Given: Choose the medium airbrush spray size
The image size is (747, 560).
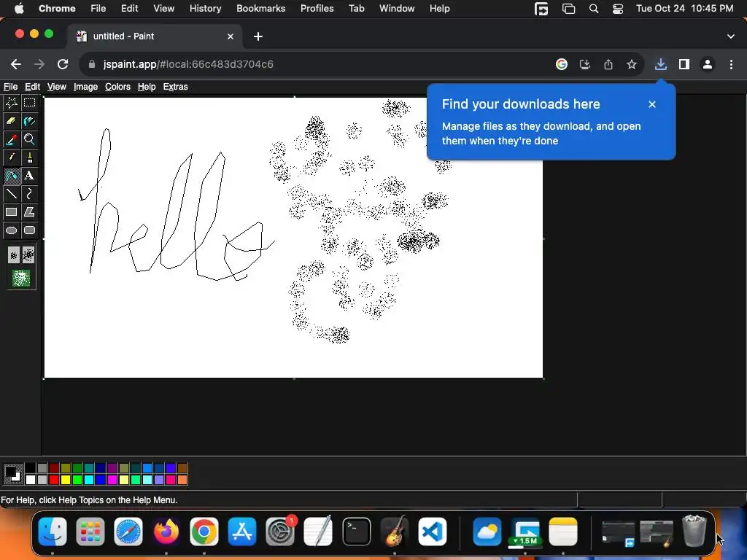Looking at the screenshot, I should (x=28, y=255).
